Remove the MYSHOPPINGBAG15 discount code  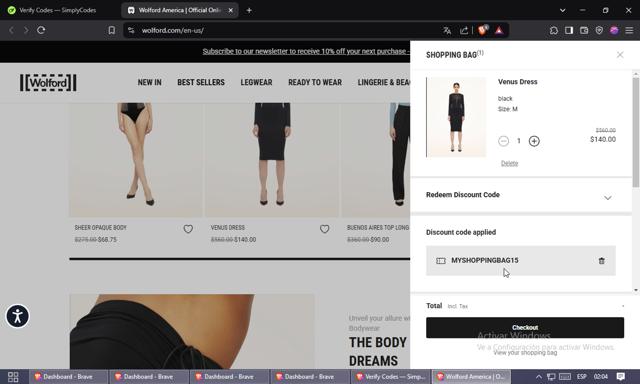click(601, 261)
